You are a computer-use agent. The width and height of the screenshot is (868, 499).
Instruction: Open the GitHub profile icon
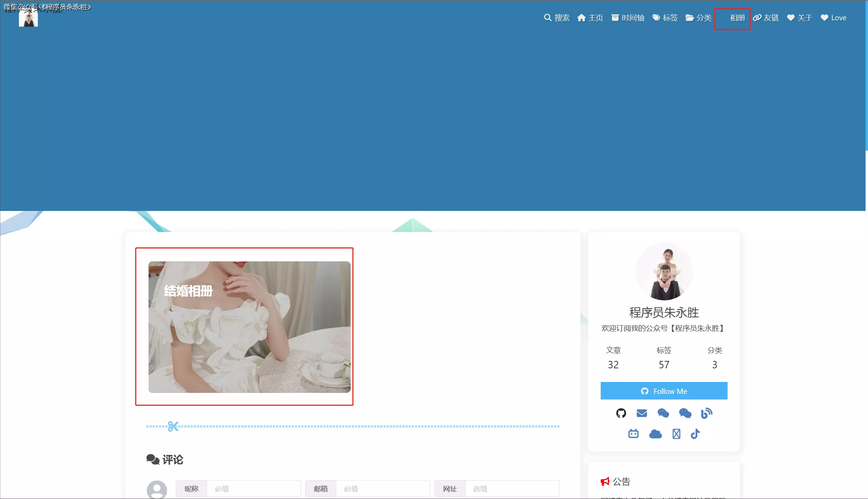pos(621,413)
